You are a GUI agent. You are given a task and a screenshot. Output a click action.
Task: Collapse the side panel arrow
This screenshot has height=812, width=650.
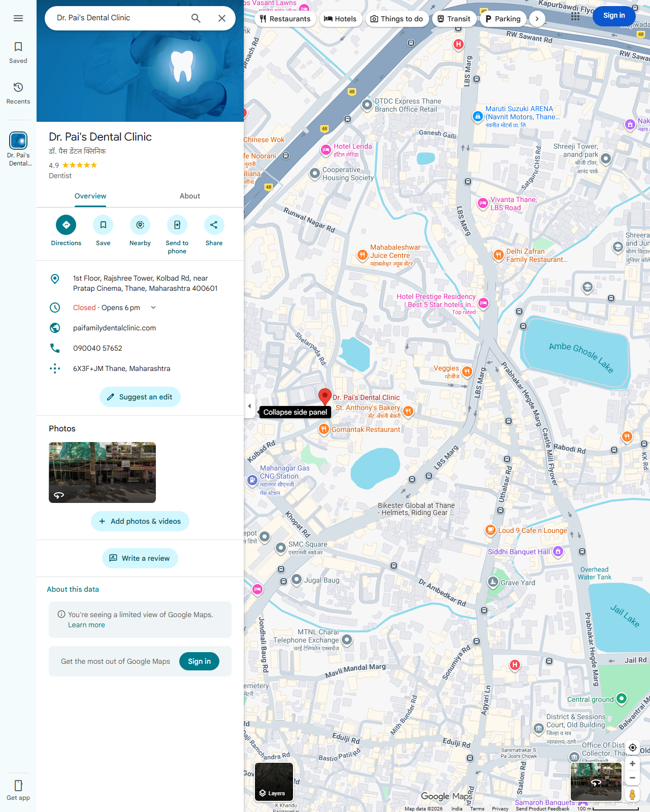(x=249, y=406)
